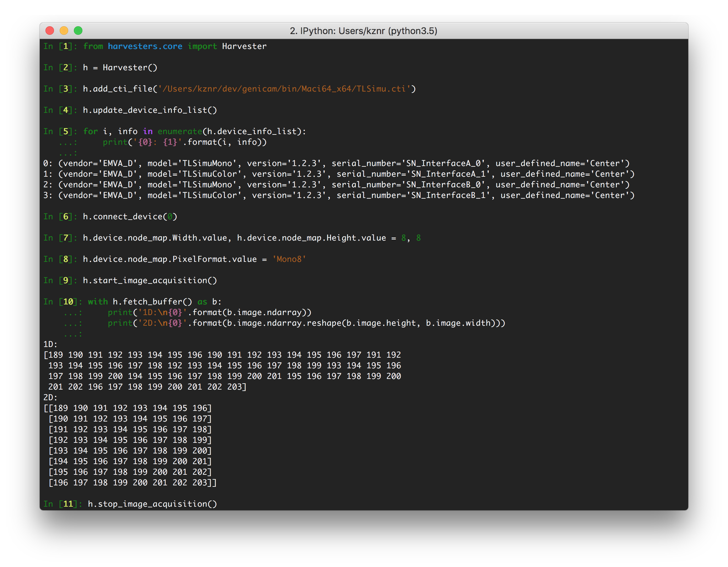
Task: Click the word 'Harvester' after import in line 1
Action: (244, 46)
